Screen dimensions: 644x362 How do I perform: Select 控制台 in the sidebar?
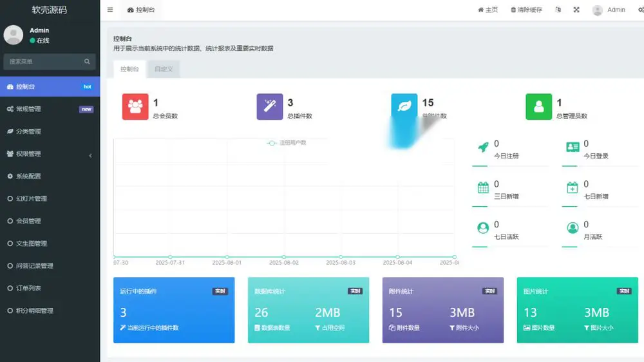50,87
